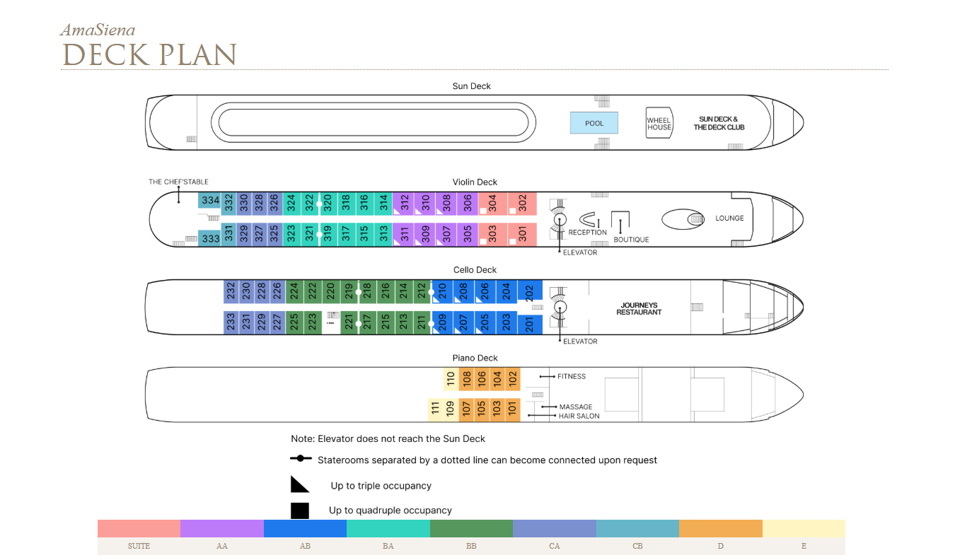Click the Reception desk icon
The image size is (955, 560).
pos(588,219)
